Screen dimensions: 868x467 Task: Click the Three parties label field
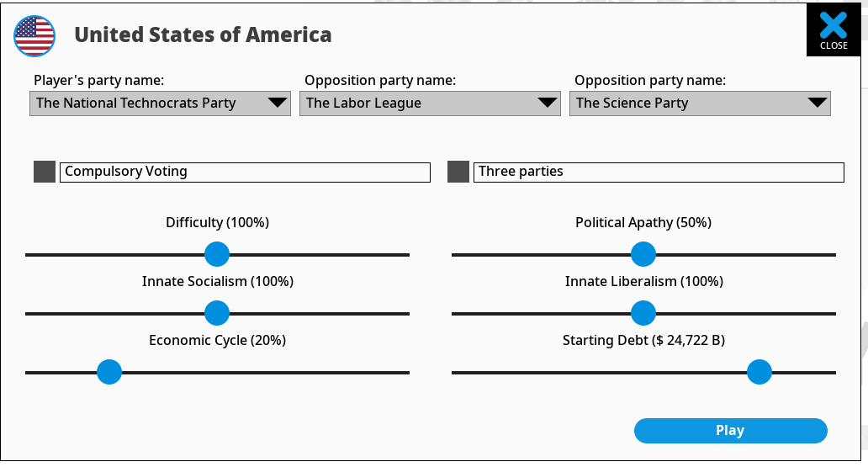tap(659, 172)
